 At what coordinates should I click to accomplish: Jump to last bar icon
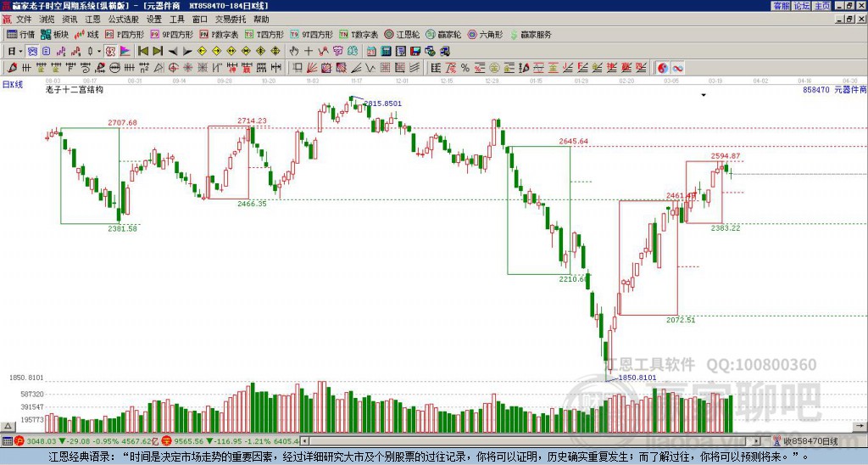tap(158, 52)
